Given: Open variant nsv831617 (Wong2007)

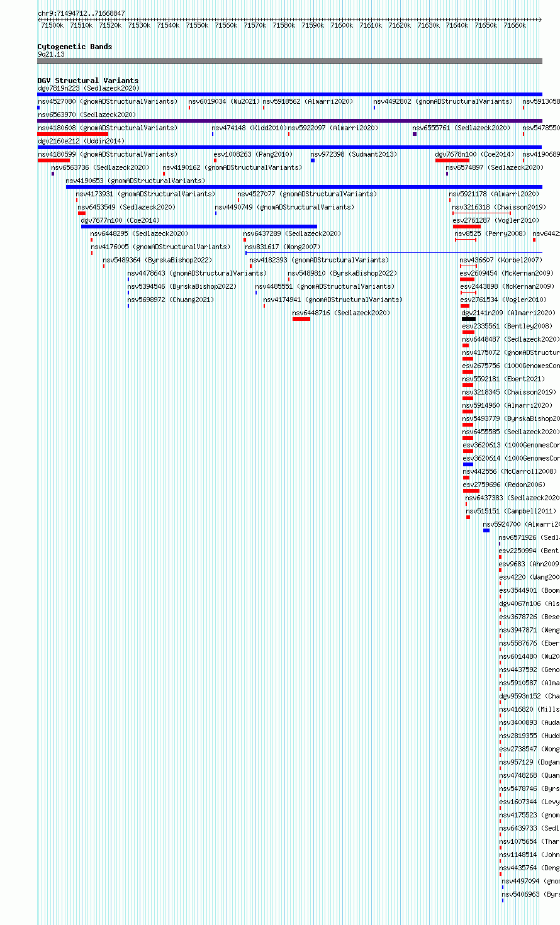Looking at the screenshot, I should [x=283, y=247].
